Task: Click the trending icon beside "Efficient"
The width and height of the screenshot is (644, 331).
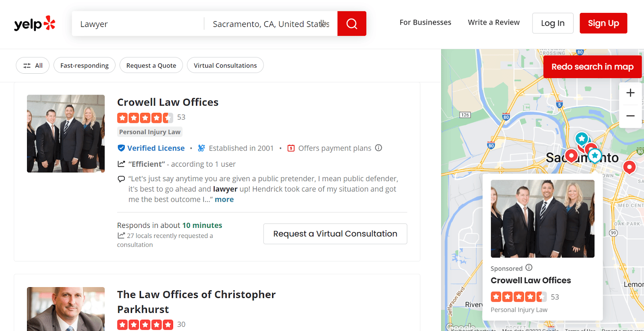Action: (121, 164)
